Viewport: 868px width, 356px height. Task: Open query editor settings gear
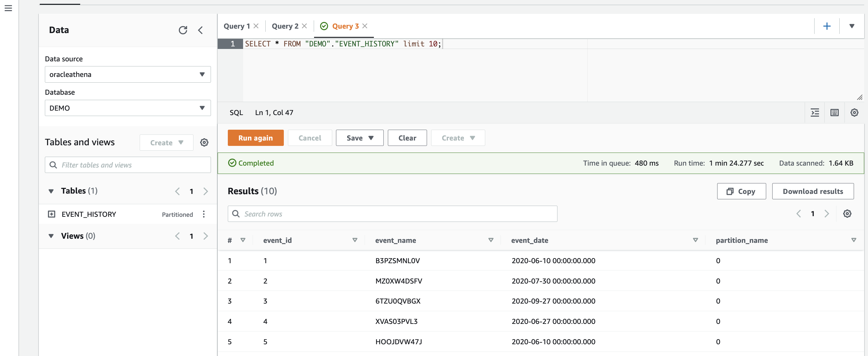(854, 113)
